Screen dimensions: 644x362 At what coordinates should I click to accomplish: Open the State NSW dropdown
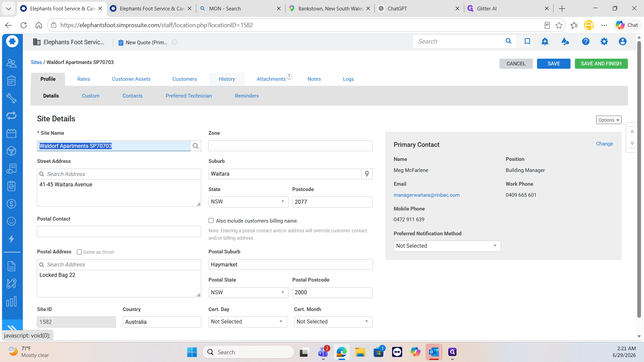(x=249, y=202)
